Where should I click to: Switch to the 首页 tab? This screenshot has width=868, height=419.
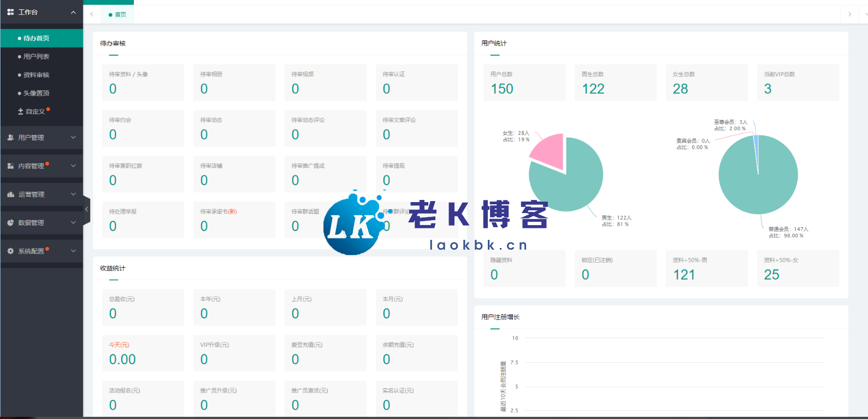[117, 15]
